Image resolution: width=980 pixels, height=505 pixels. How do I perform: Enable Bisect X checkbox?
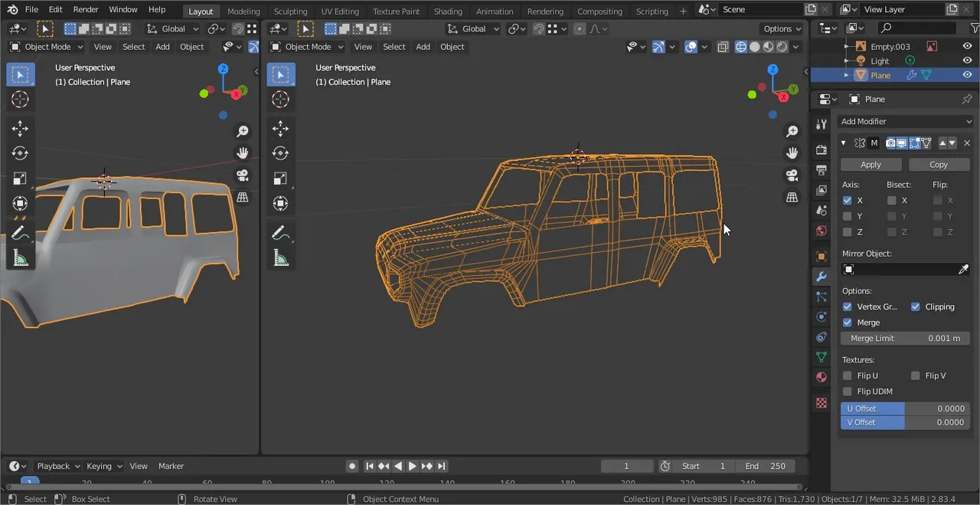coord(891,200)
